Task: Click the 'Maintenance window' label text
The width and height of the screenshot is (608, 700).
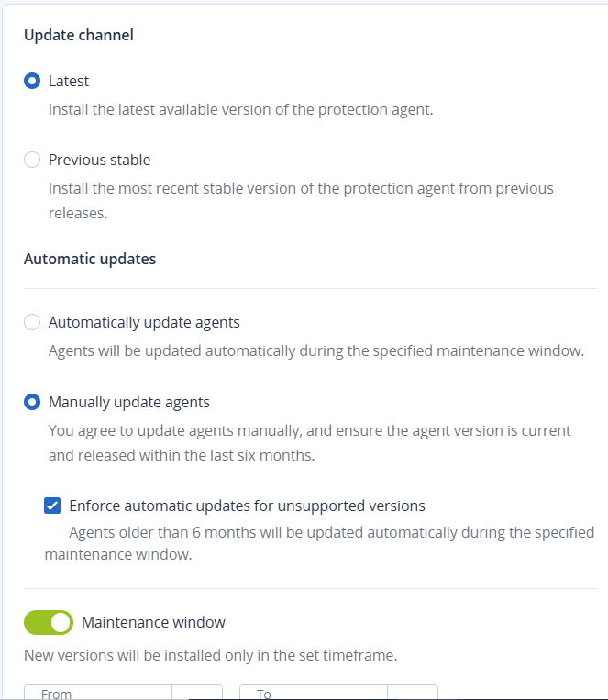Action: [x=153, y=622]
